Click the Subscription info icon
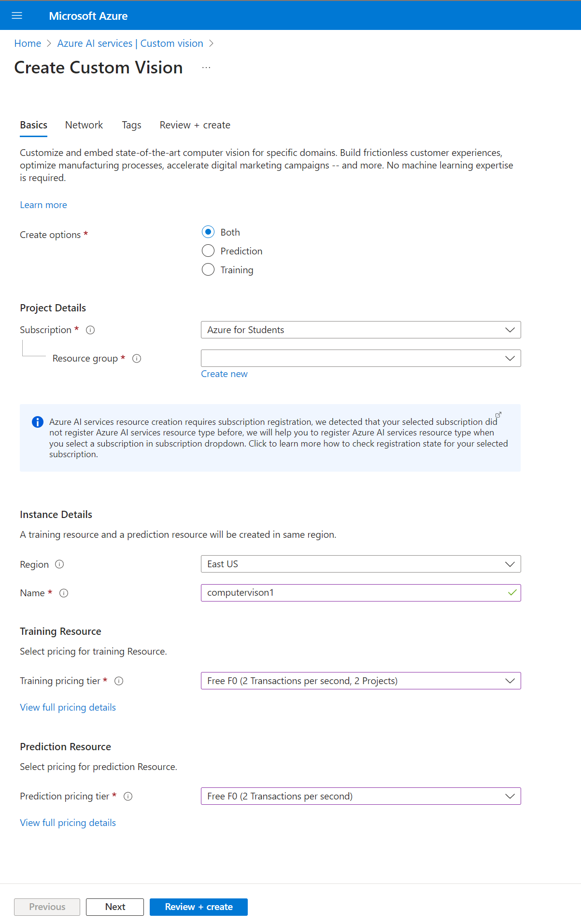 [90, 330]
